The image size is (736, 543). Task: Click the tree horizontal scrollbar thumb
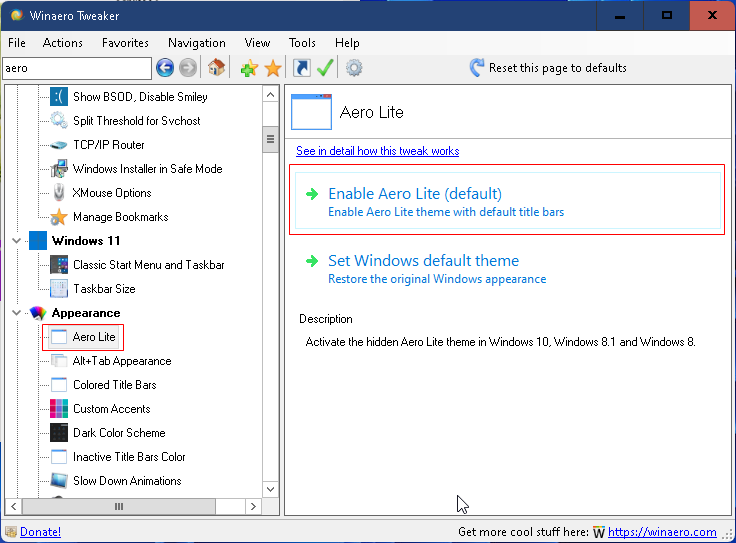pyautogui.click(x=119, y=506)
